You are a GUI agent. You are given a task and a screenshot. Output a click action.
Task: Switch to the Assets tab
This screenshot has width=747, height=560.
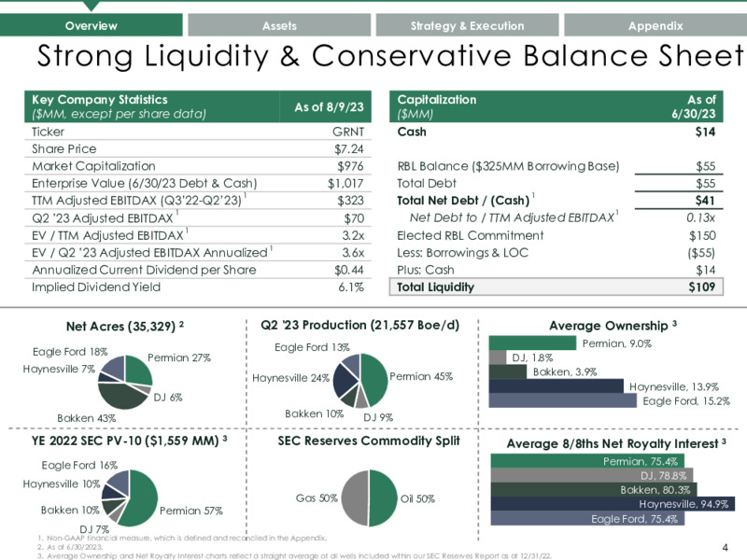(279, 25)
